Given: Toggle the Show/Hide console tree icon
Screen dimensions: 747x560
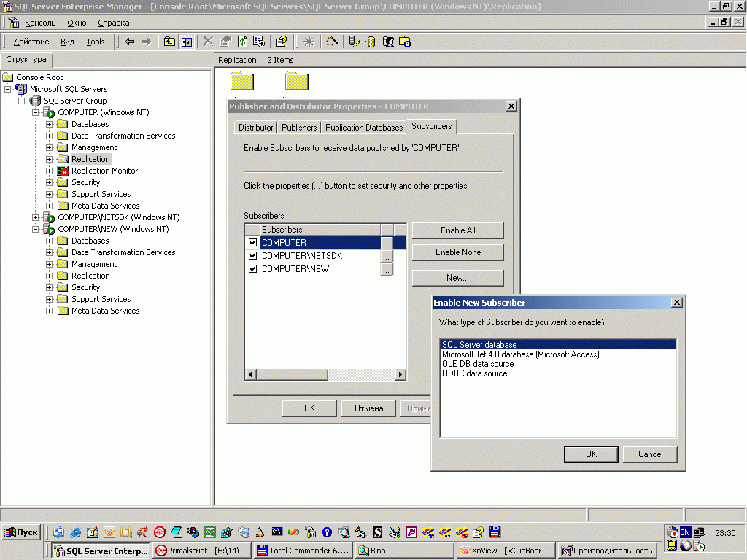Looking at the screenshot, I should coord(186,42).
